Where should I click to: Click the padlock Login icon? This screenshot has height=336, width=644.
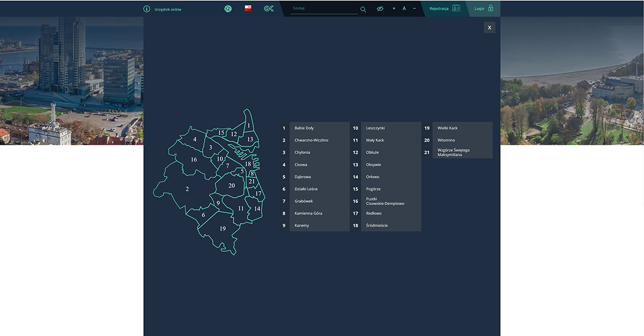(x=491, y=9)
